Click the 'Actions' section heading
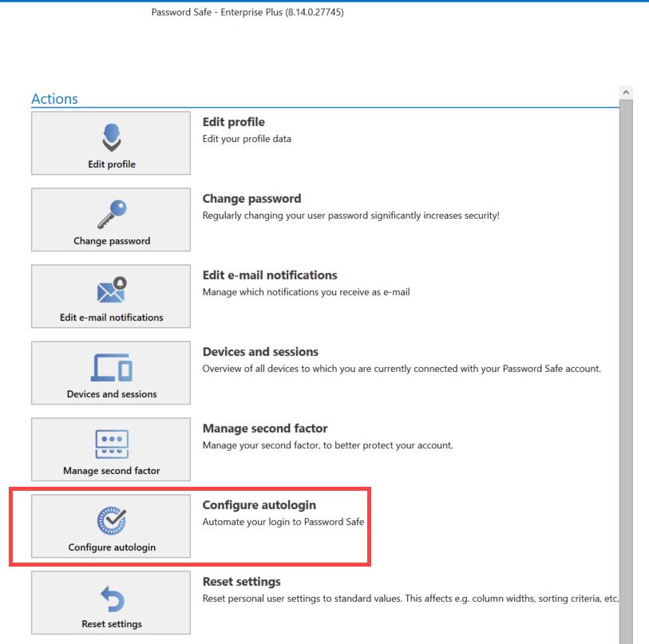Viewport: 649px width, 644px height. pyautogui.click(x=54, y=99)
